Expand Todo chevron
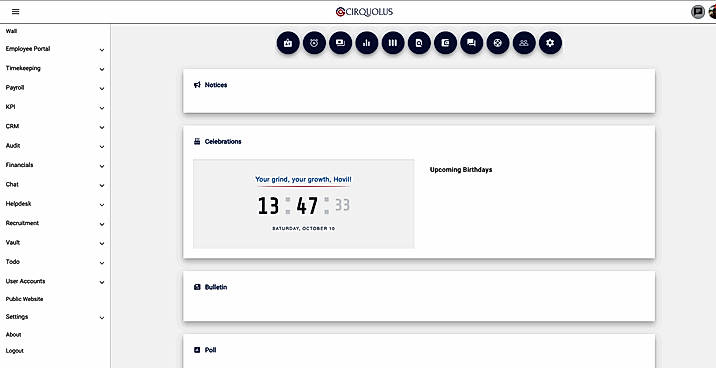 click(x=102, y=263)
